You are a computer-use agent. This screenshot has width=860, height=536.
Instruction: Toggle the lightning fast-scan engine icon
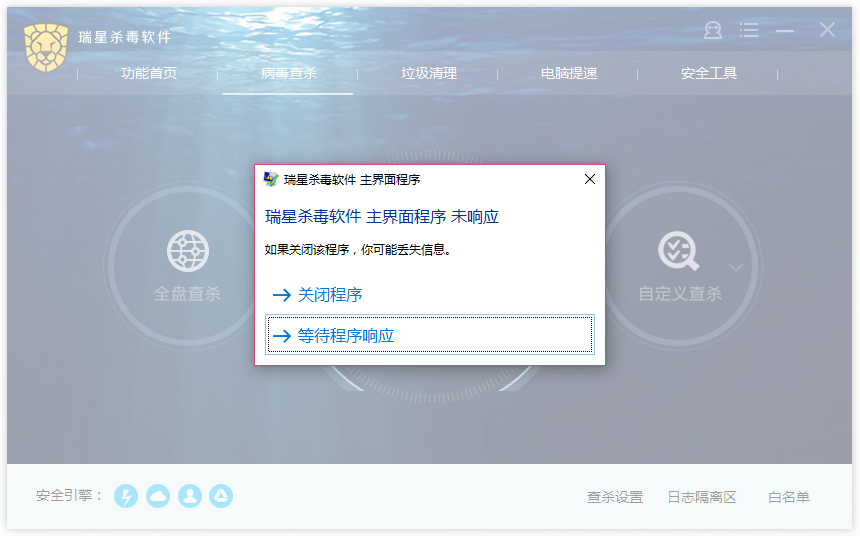pos(126,496)
